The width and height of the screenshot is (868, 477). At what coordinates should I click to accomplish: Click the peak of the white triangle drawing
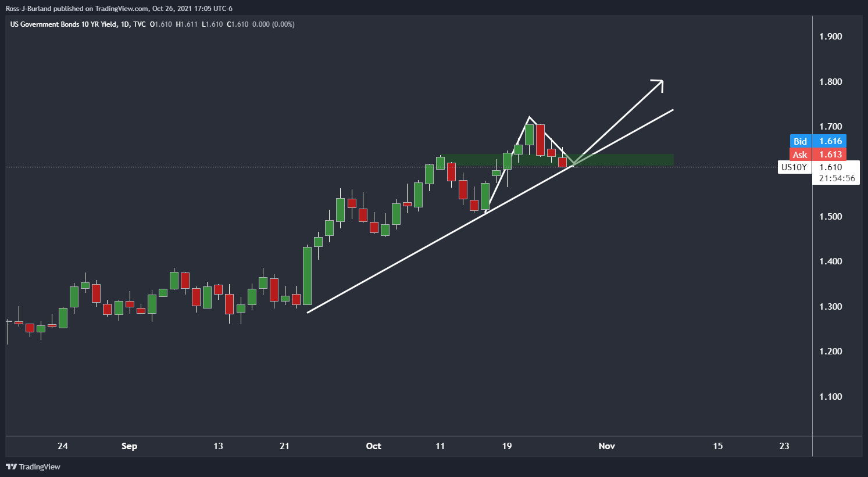pyautogui.click(x=529, y=118)
